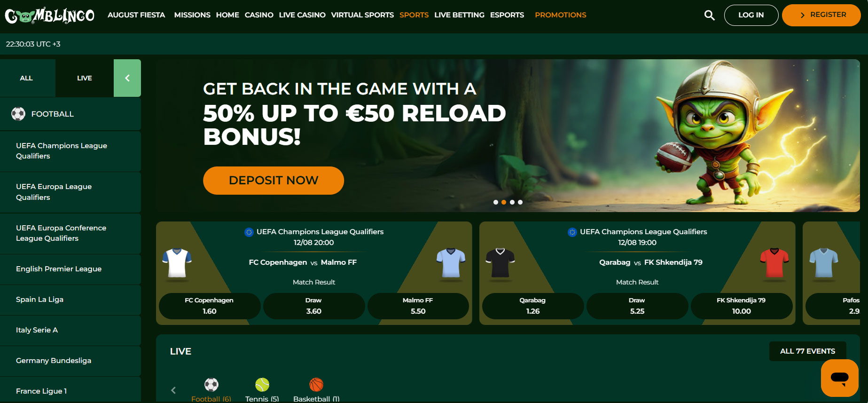Click the FC Copenhagen white jersey icon
This screenshot has width=868, height=403.
(x=177, y=263)
